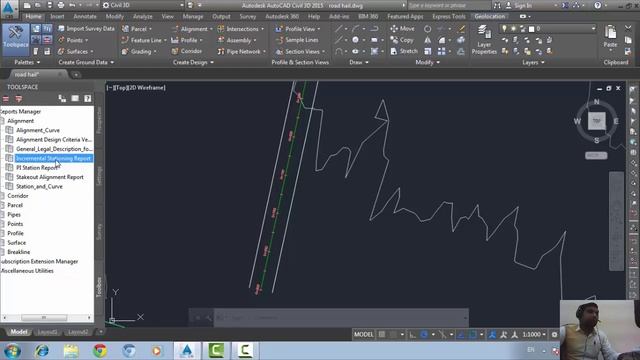Open Layer Properties
The image size is (640, 360).
click(484, 40)
